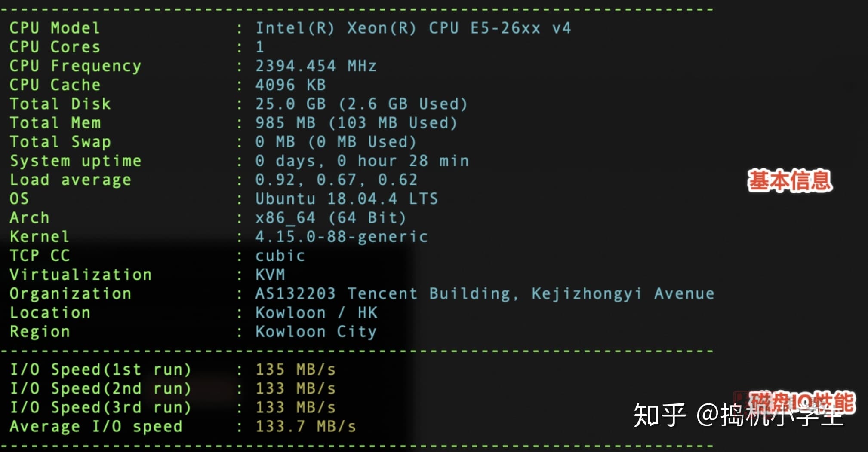The image size is (868, 452).
Task: Click the red 基本信息 annotation label
Action: pyautogui.click(x=790, y=180)
